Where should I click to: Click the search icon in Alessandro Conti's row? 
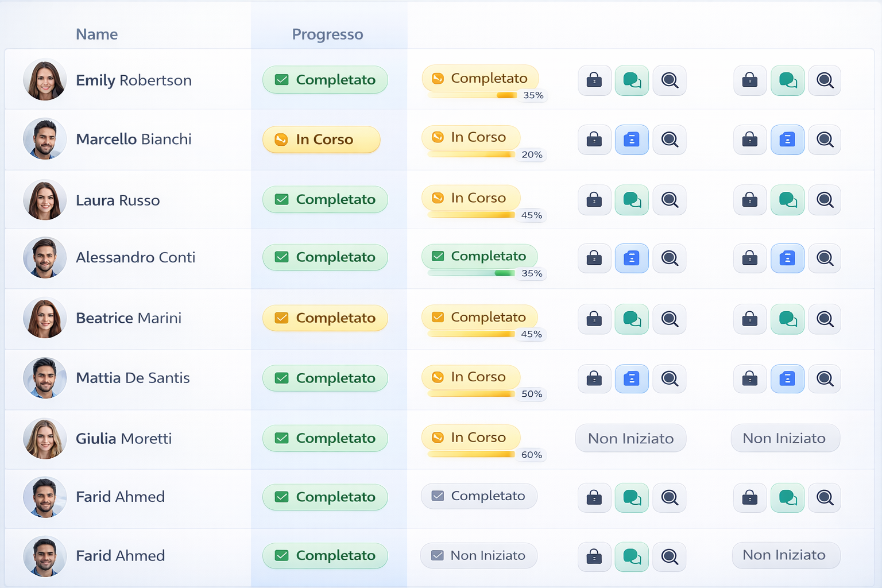click(669, 258)
